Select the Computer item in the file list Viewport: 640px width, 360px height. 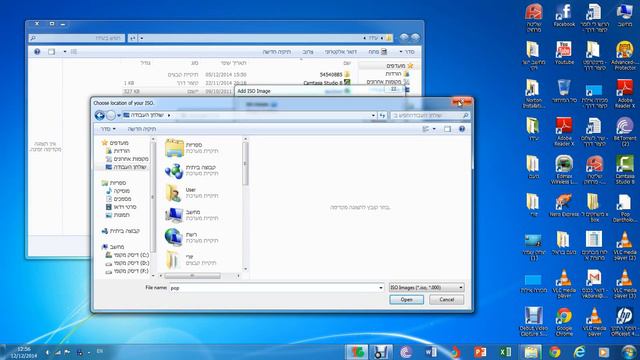pos(192,215)
